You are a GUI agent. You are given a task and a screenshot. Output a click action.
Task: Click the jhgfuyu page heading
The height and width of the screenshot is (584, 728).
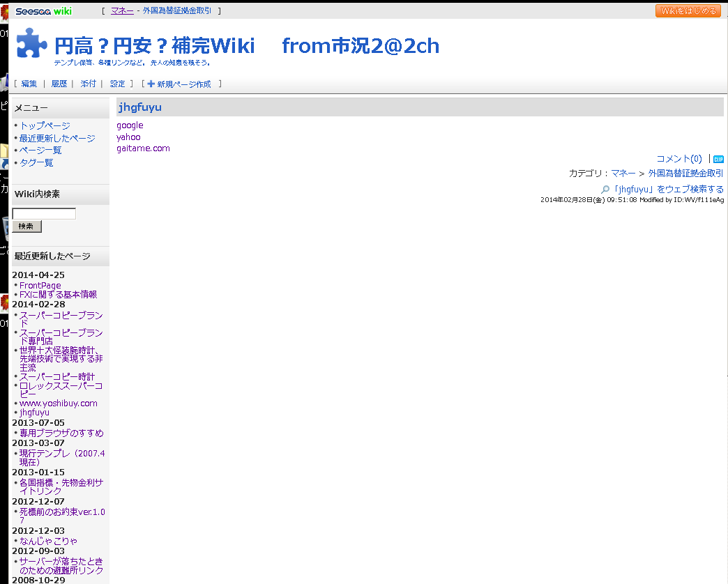pos(139,107)
